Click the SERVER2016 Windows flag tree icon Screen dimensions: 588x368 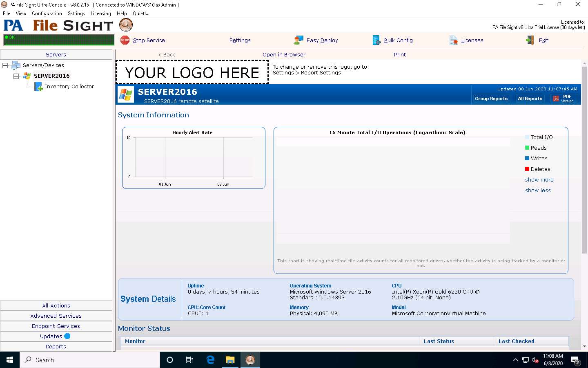(27, 76)
